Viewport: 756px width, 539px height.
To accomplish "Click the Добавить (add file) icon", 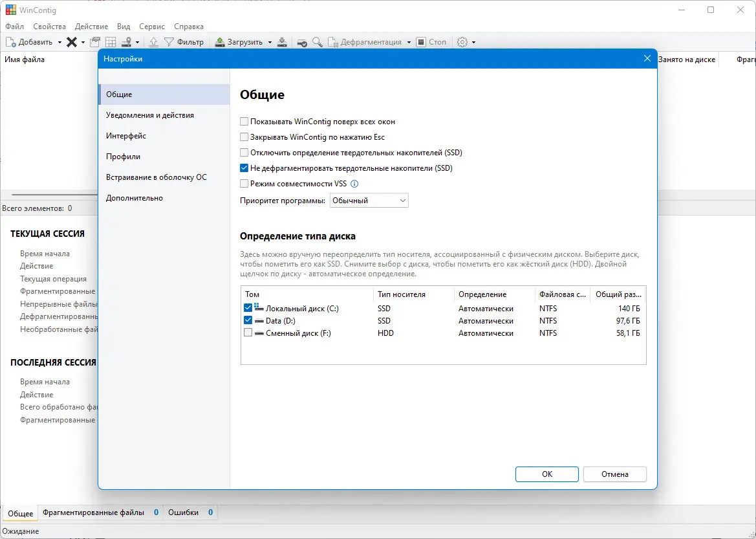I will point(10,42).
